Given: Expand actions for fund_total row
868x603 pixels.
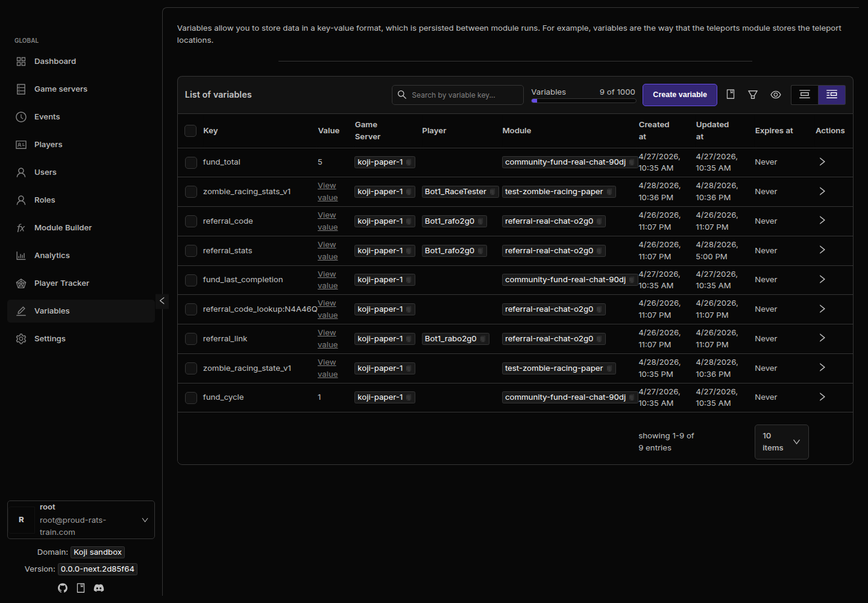Looking at the screenshot, I should (822, 162).
